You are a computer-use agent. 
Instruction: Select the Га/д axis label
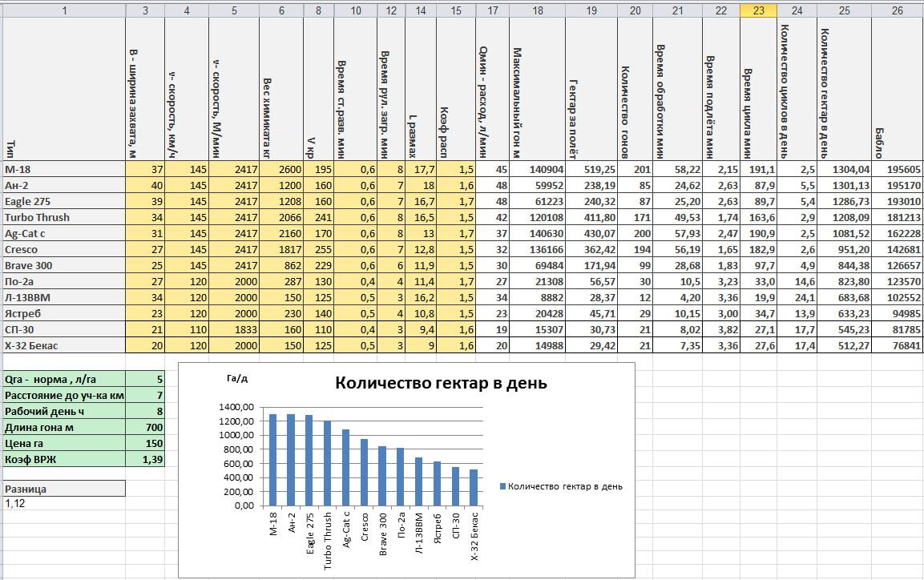point(237,379)
